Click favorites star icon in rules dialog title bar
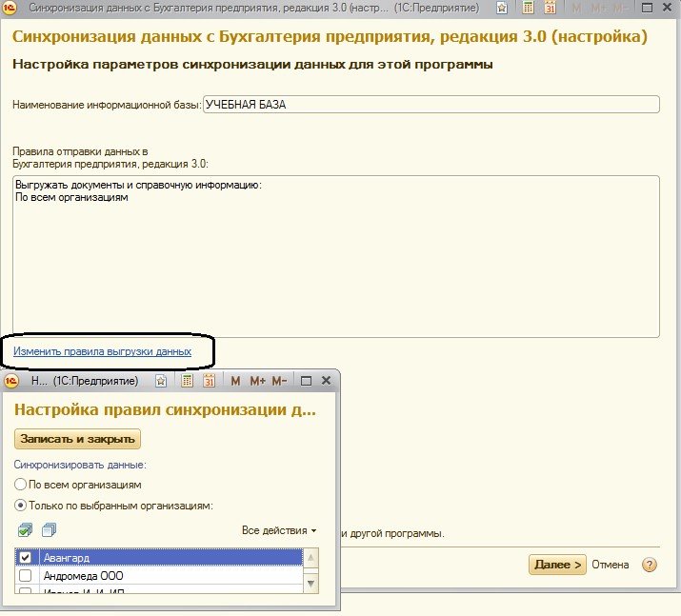The width and height of the screenshot is (681, 616). click(x=161, y=381)
